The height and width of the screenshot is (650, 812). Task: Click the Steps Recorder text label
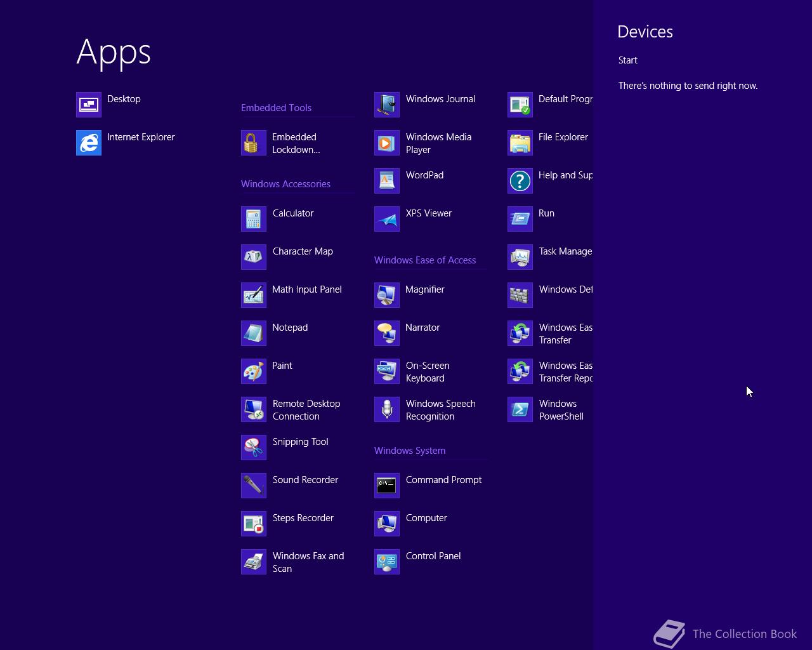coord(303,518)
